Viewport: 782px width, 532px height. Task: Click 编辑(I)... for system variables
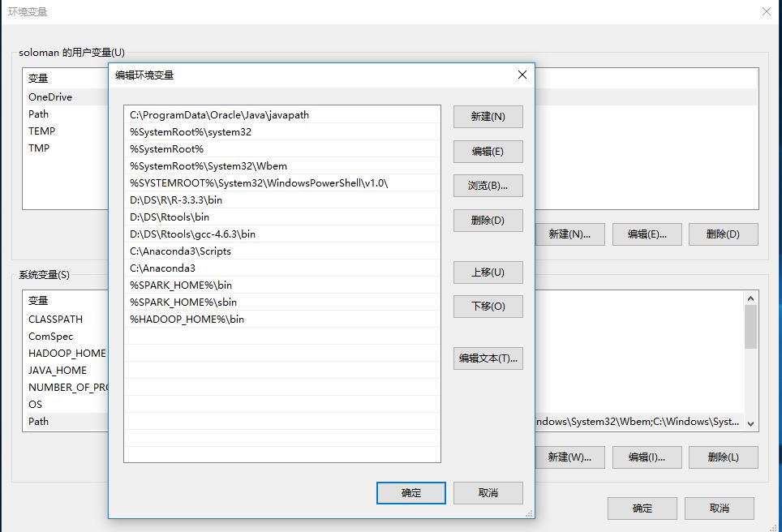[x=647, y=457]
